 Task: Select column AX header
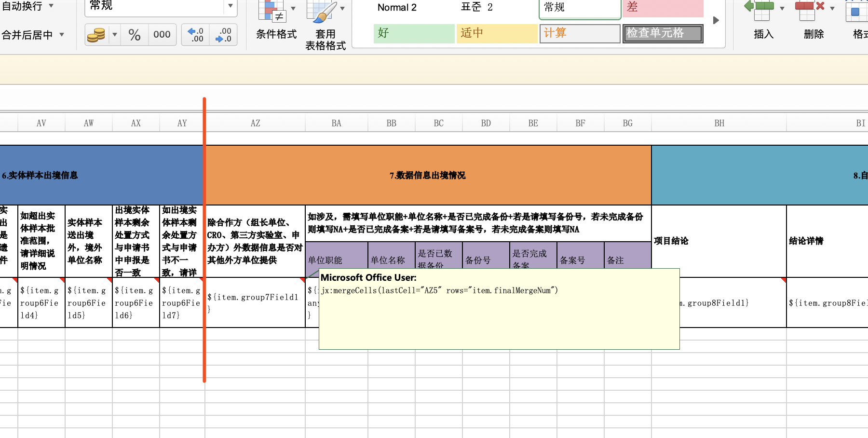(136, 123)
